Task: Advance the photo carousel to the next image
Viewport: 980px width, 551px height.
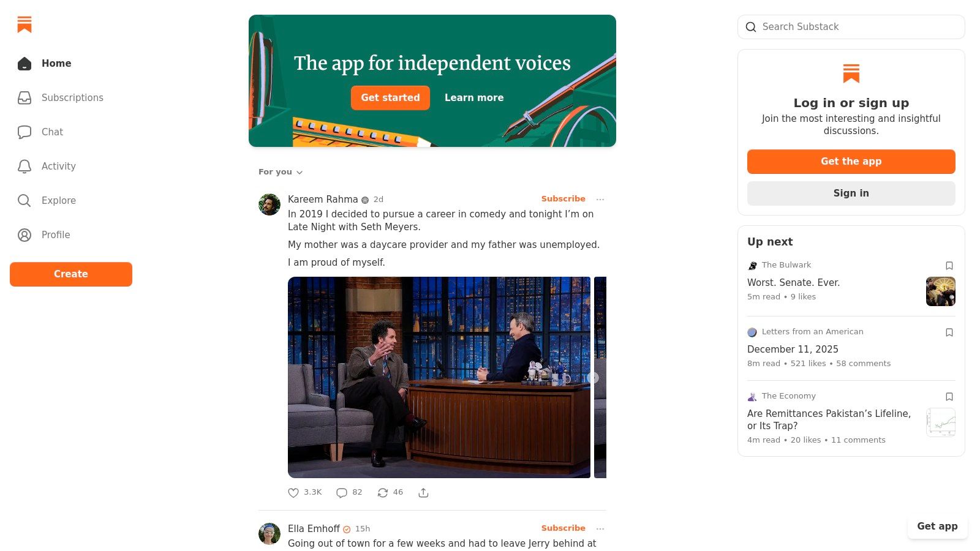Action: pyautogui.click(x=593, y=378)
